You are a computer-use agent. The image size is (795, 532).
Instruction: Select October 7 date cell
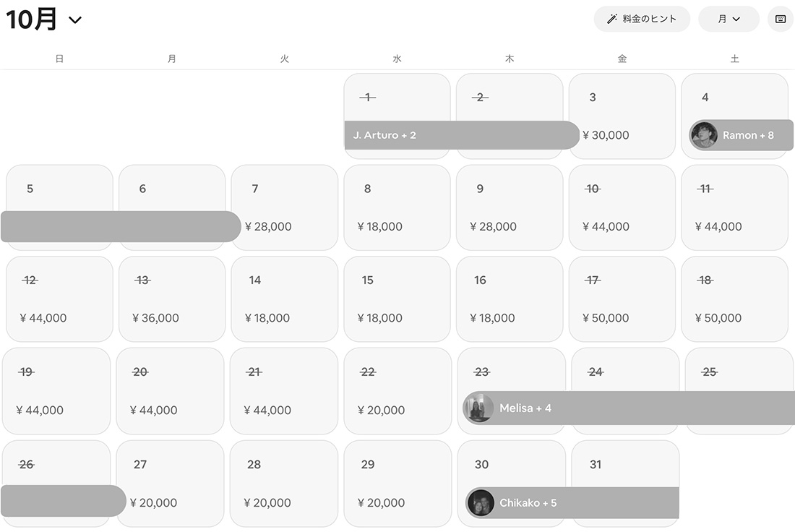click(x=284, y=207)
